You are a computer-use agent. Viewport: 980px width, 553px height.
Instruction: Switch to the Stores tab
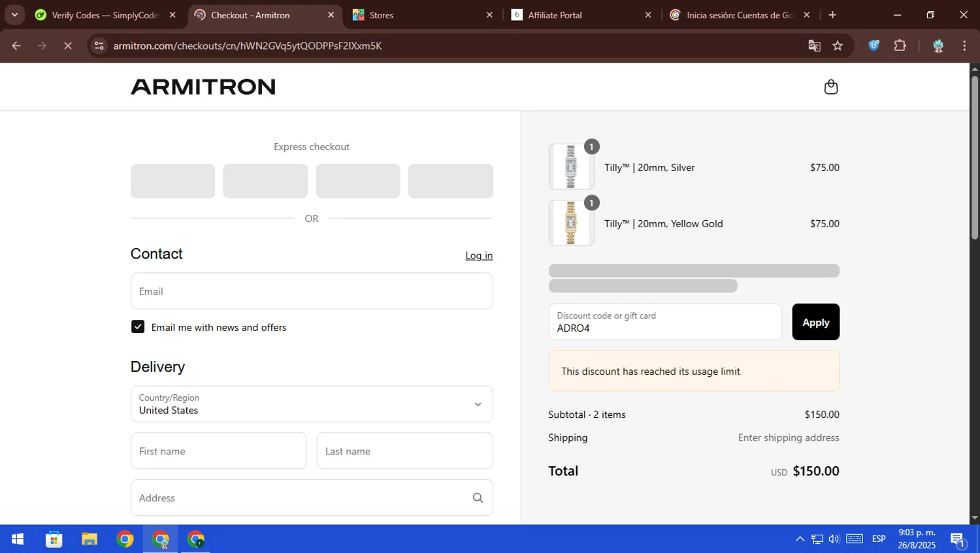[x=423, y=15]
